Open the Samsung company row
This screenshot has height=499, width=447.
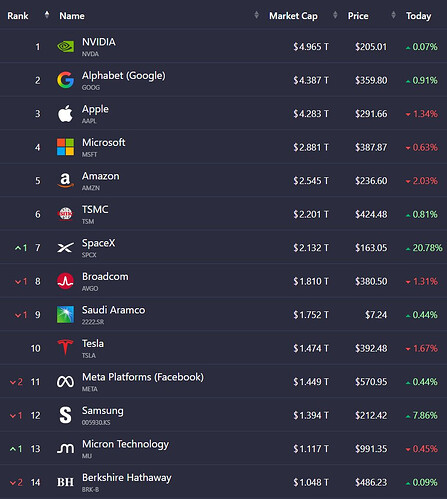pos(223,415)
